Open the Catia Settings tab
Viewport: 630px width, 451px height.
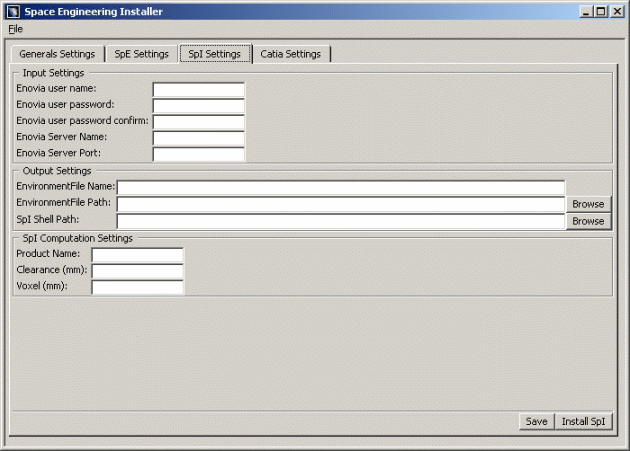click(x=290, y=54)
